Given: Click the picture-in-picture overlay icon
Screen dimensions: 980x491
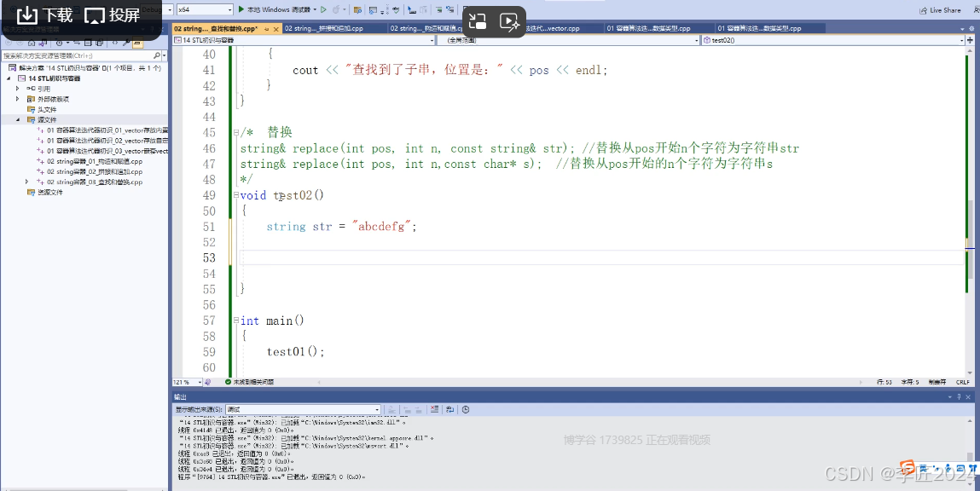Looking at the screenshot, I should pyautogui.click(x=478, y=22).
